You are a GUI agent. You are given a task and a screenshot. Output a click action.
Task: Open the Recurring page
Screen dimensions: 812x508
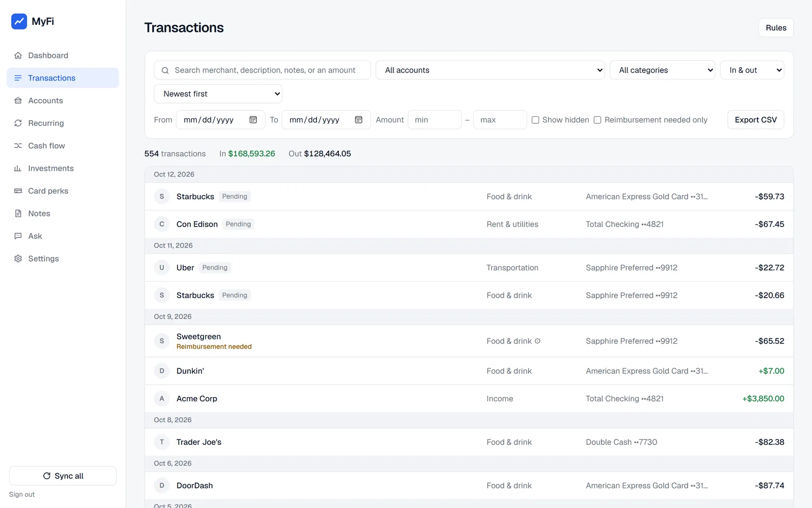pos(63,123)
